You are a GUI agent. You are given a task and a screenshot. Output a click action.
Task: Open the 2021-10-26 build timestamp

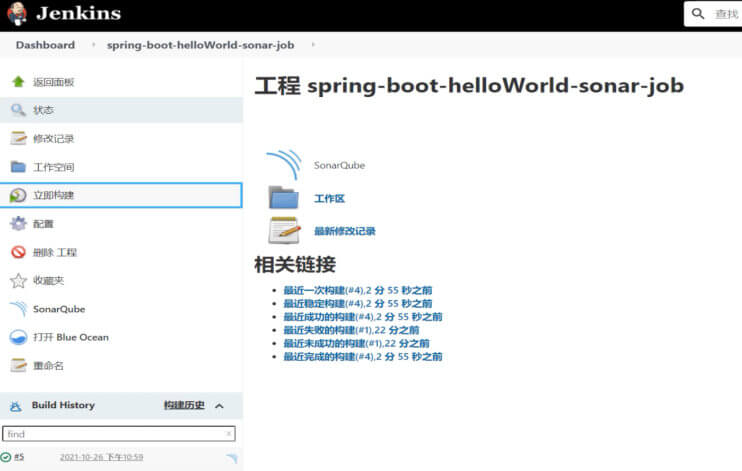pyautogui.click(x=102, y=457)
